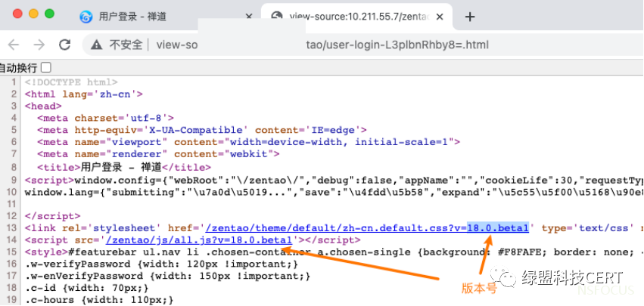Click the .w-enVerifyPassword CSS rule

(x=167, y=276)
